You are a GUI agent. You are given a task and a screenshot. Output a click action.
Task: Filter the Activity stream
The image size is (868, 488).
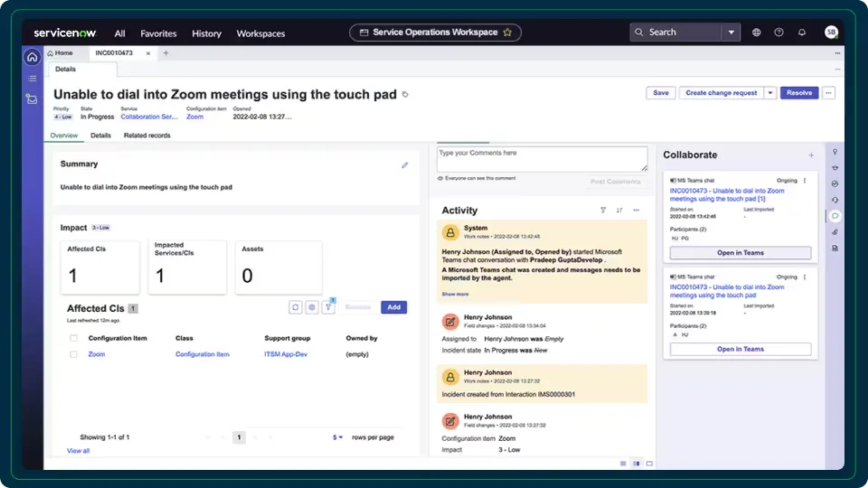coord(603,211)
